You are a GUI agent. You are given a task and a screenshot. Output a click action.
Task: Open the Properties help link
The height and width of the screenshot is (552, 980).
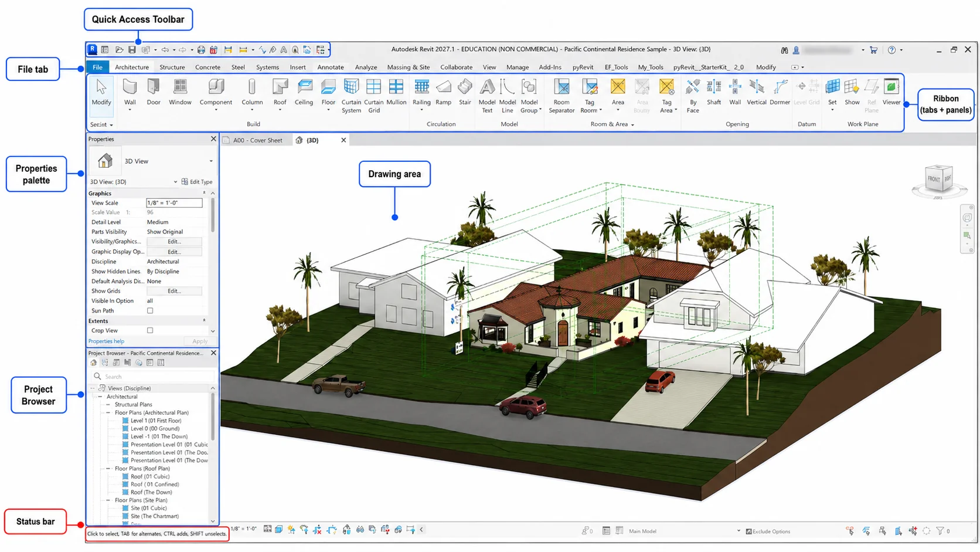106,341
